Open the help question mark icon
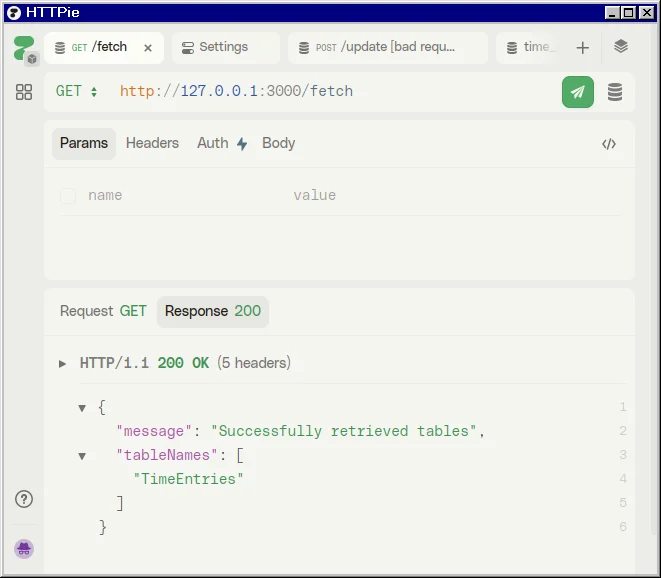 click(x=24, y=499)
